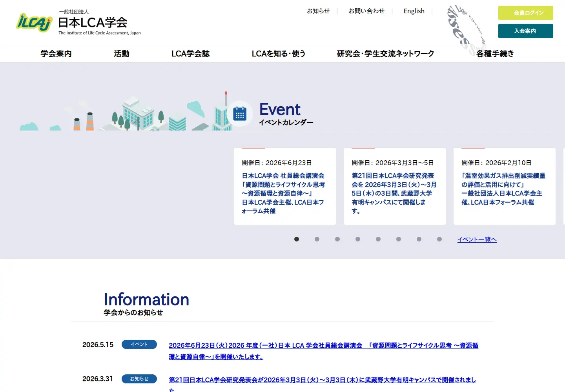
Task: Open お問い合わせ contact link
Action: pyautogui.click(x=366, y=11)
